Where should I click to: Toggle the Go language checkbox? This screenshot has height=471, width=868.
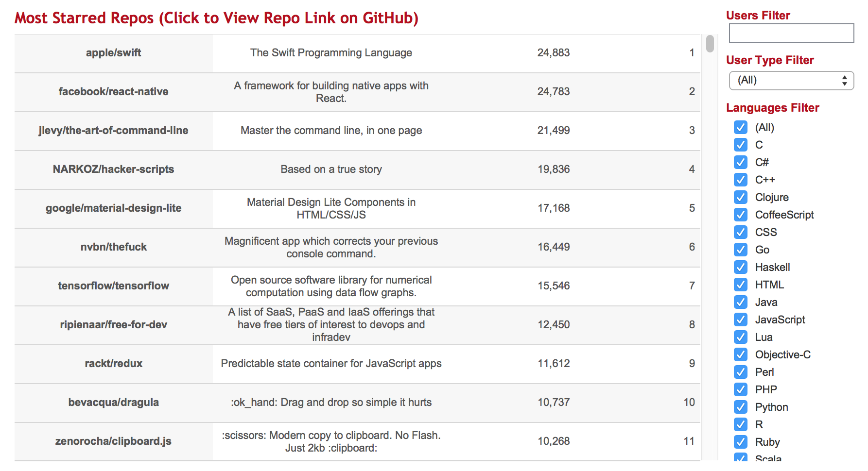pos(741,250)
